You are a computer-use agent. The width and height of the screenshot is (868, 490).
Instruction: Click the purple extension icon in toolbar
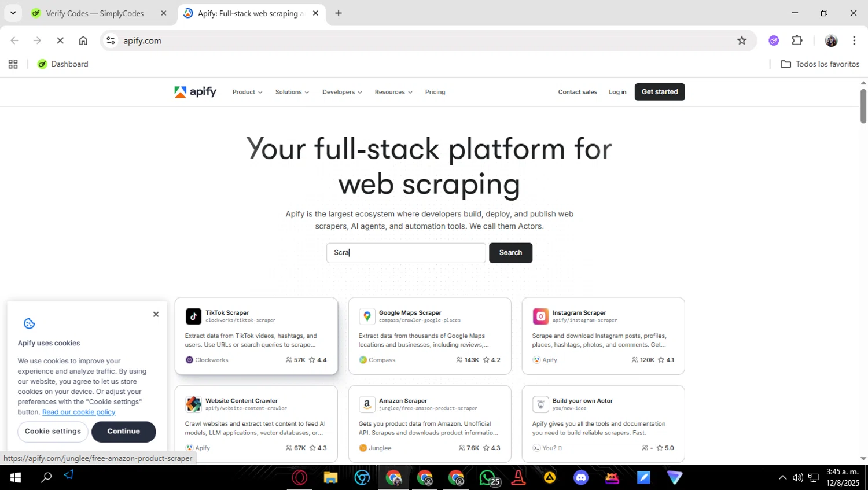point(774,40)
